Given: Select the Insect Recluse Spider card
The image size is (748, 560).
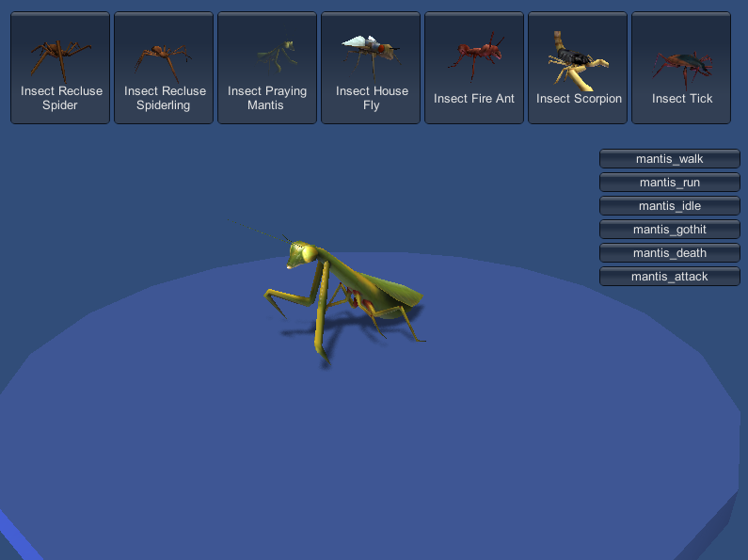Looking at the screenshot, I should click(x=60, y=68).
